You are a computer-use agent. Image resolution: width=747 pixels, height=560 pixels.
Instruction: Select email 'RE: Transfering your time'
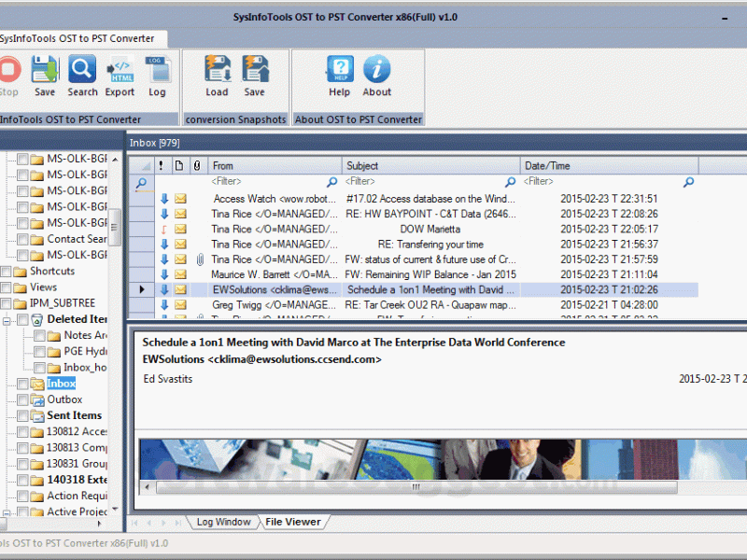(x=430, y=245)
